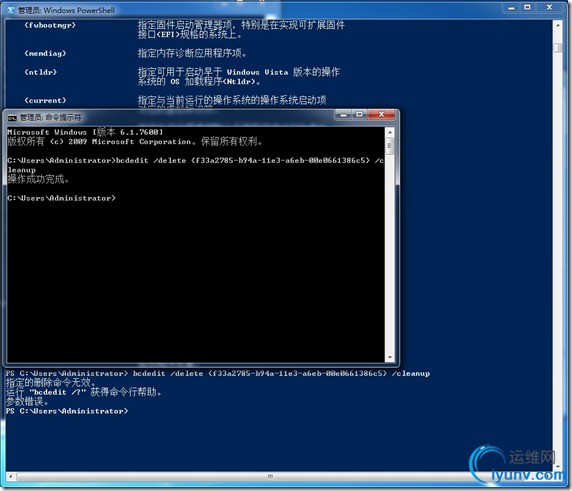
Task: Maximize the PowerShell window
Action: point(527,8)
